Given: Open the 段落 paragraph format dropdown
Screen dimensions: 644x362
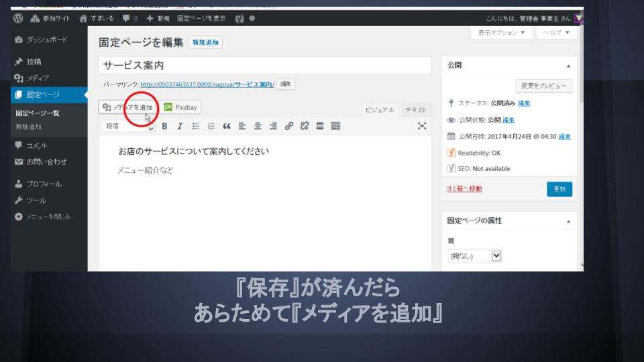Looking at the screenshot, I should click(127, 126).
